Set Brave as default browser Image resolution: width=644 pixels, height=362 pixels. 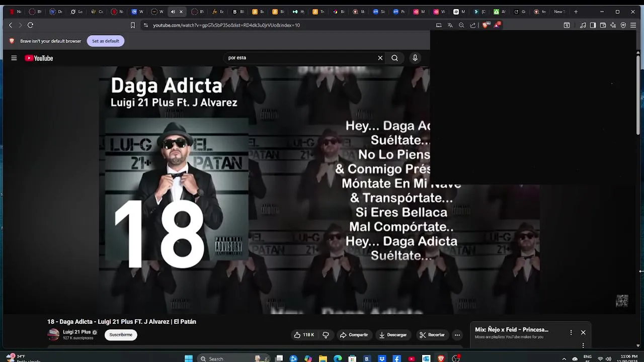click(x=106, y=41)
